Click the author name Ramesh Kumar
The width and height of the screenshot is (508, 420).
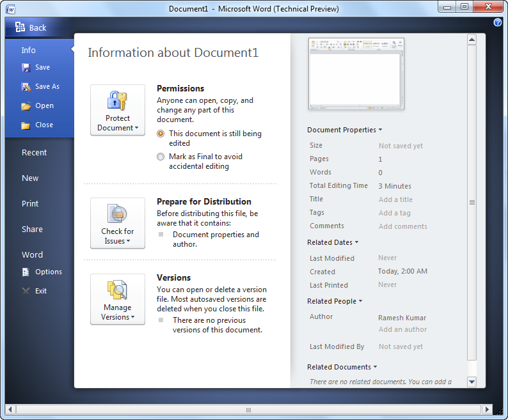pyautogui.click(x=402, y=318)
